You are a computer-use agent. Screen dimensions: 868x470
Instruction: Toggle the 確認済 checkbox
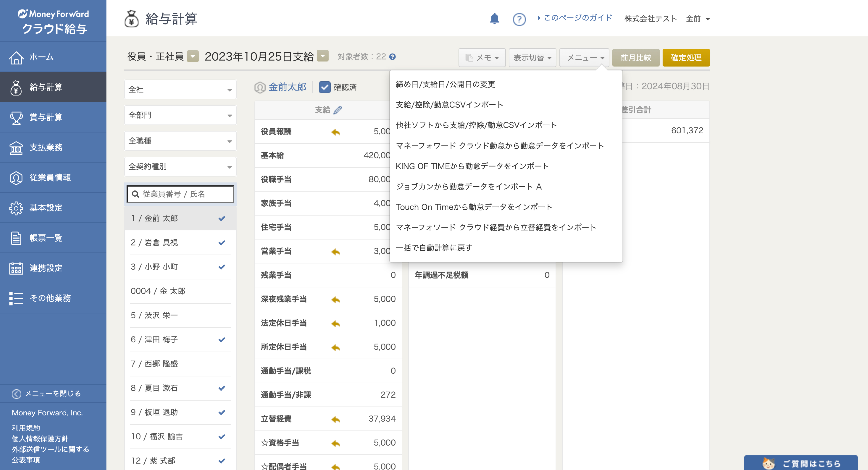pos(324,87)
